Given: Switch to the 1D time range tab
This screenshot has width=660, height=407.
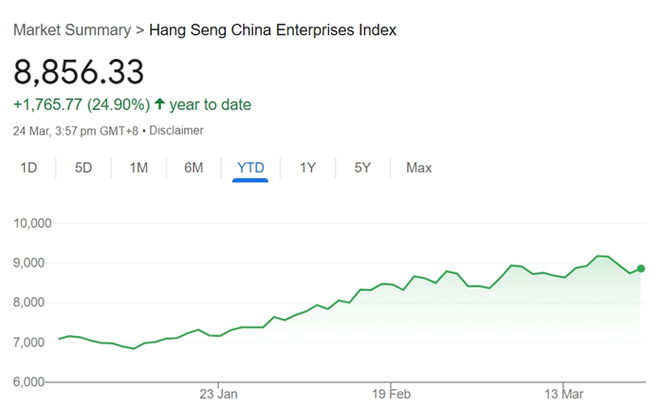Looking at the screenshot, I should [29, 168].
